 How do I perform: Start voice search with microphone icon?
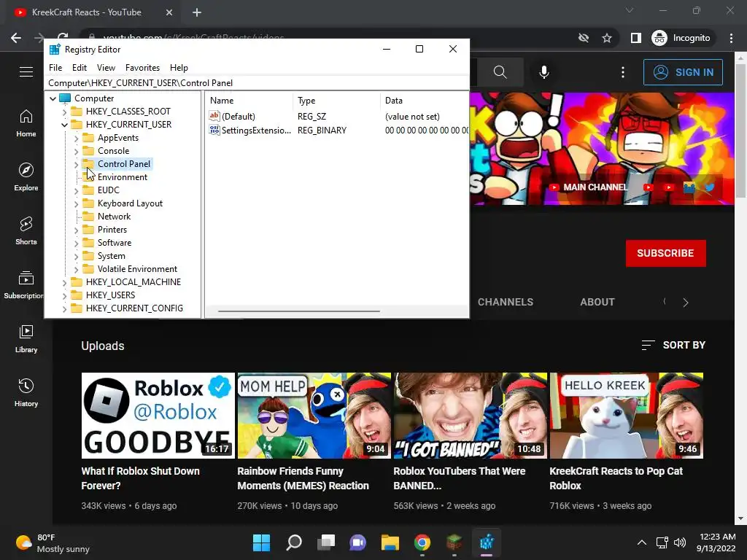[543, 72]
